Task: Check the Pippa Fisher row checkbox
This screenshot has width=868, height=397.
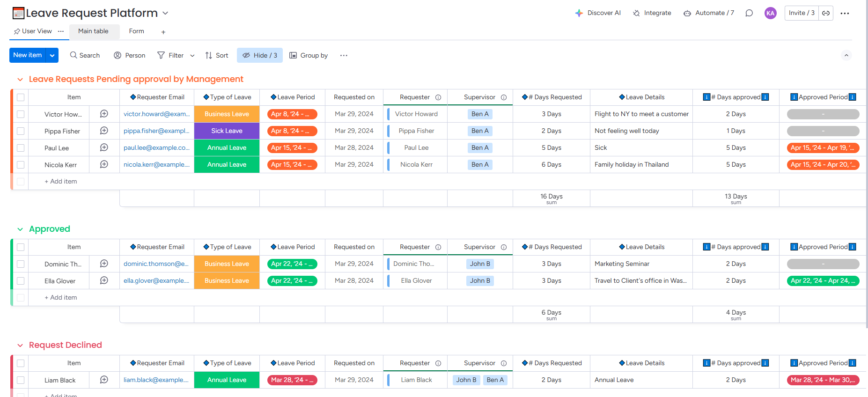Action: (x=21, y=131)
